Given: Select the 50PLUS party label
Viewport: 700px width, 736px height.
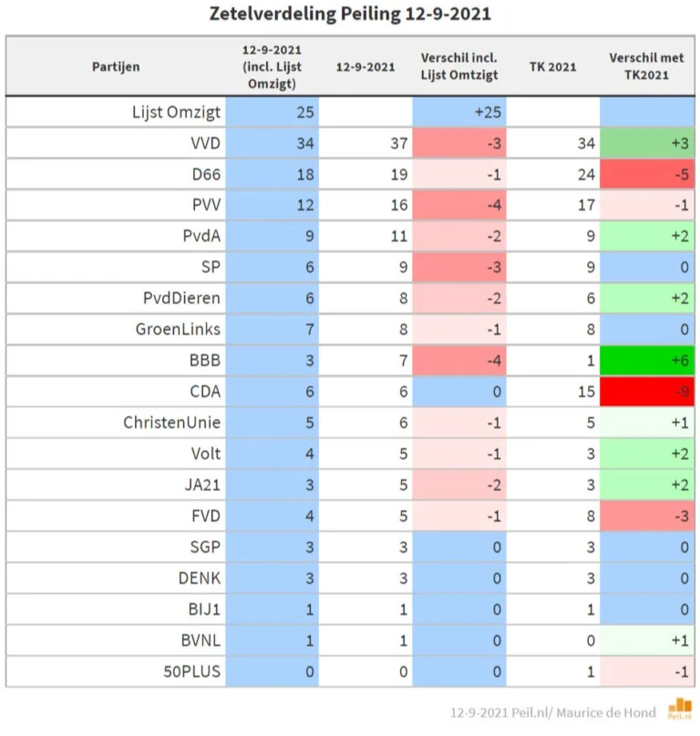Looking at the screenshot, I should click(190, 670).
